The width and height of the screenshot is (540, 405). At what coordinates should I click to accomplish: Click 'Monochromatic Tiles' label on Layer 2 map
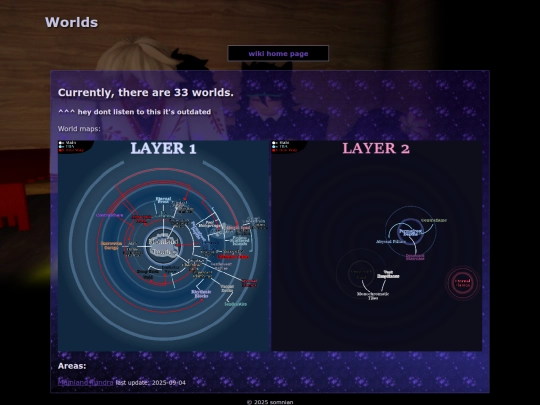pyautogui.click(x=373, y=296)
